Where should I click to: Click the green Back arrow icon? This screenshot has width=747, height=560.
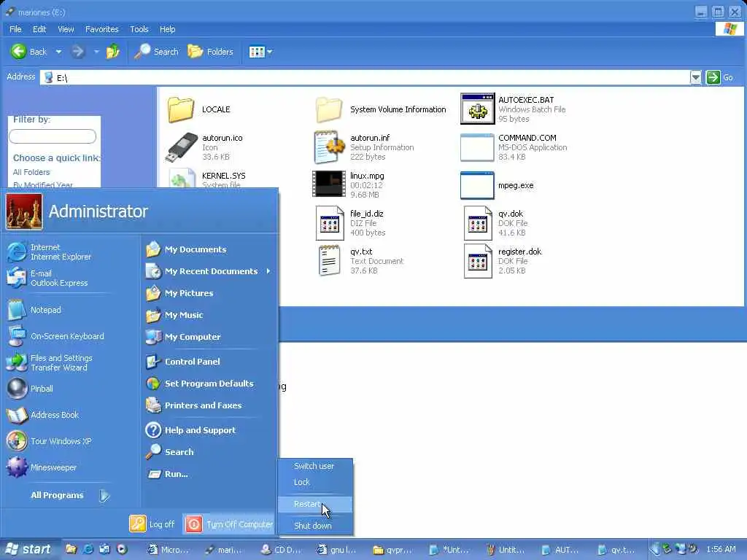click(x=18, y=52)
